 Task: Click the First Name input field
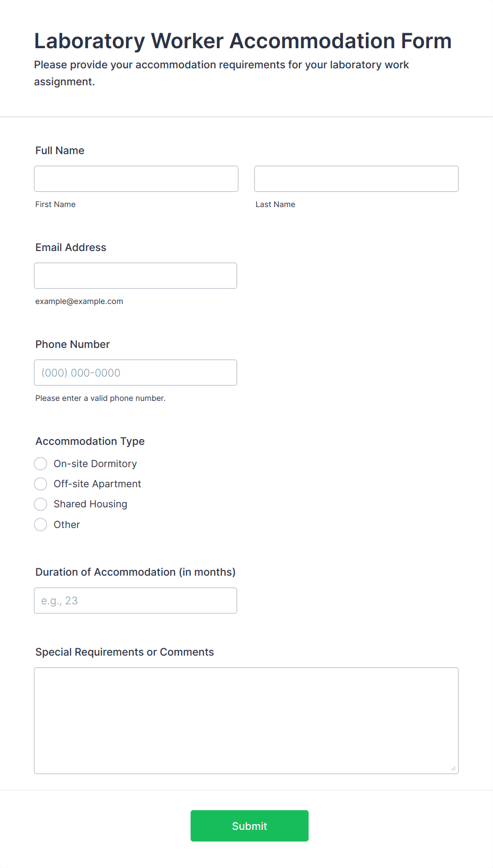point(136,179)
